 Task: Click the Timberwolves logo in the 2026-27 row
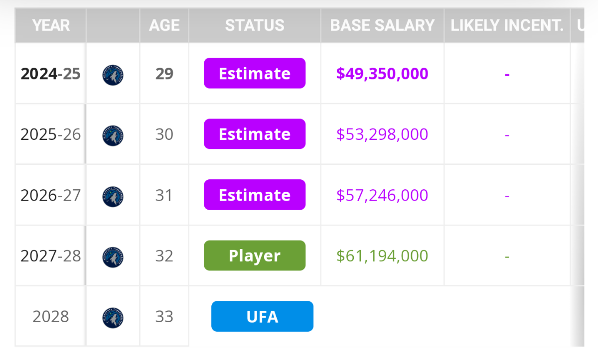113,196
